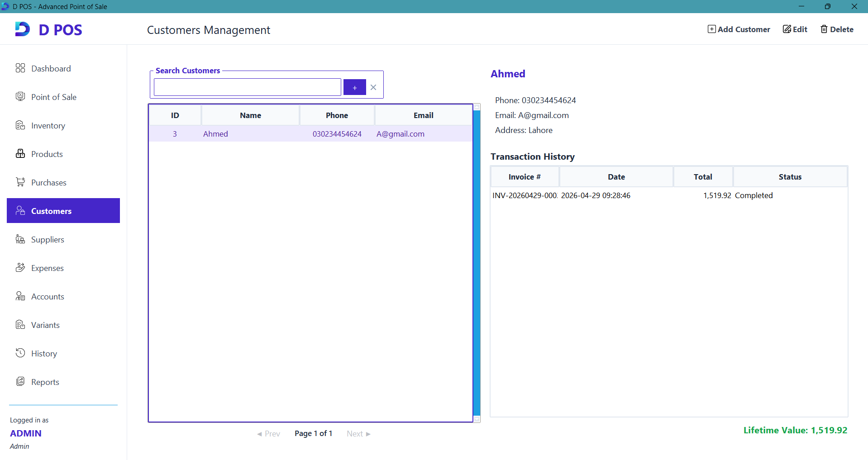Viewport: 868px width, 460px height.
Task: Click the Accounts sidebar icon
Action: [20, 296]
